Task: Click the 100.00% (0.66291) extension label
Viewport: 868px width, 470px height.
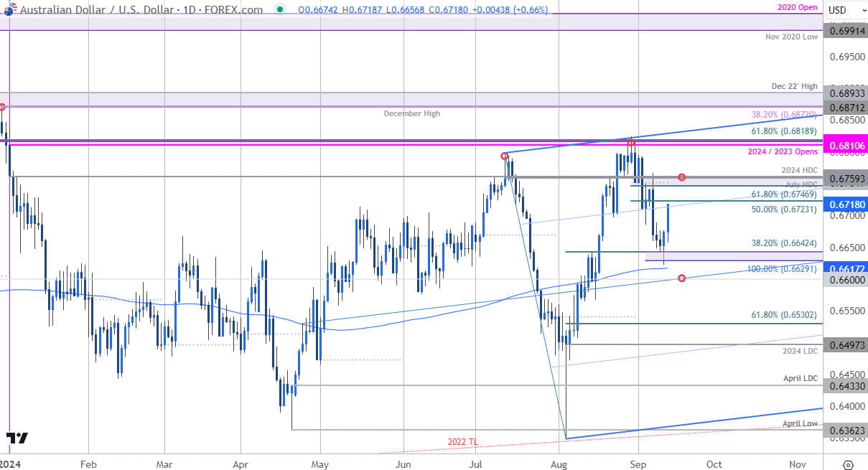Action: (x=783, y=268)
